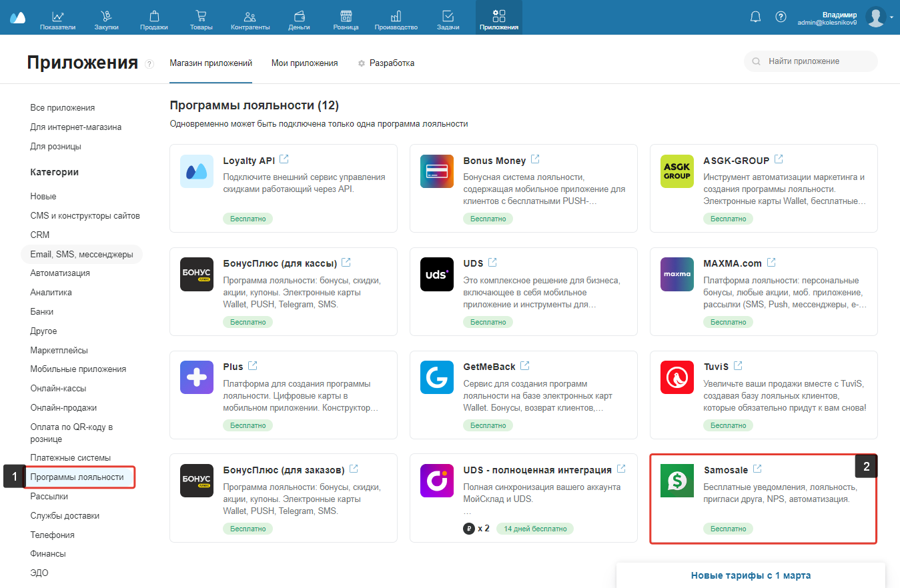Screen dimensions: 900x588
Task: Open external link for Loyalty API
Action: [x=284, y=159]
